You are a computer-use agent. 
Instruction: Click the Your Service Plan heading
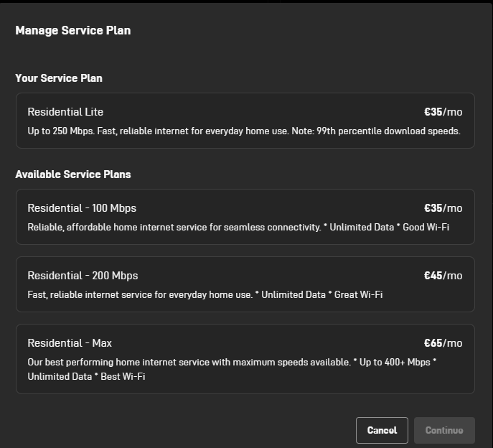coord(59,78)
